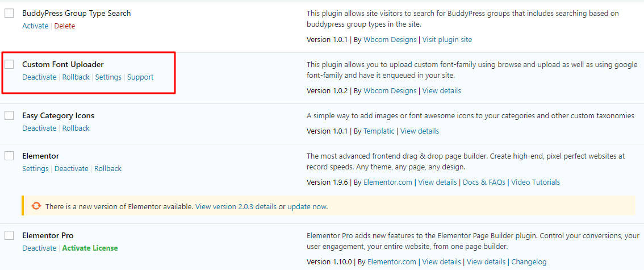The height and width of the screenshot is (270, 644).
Task: Open Elementor.com link for version 1.9.6
Action: click(388, 182)
